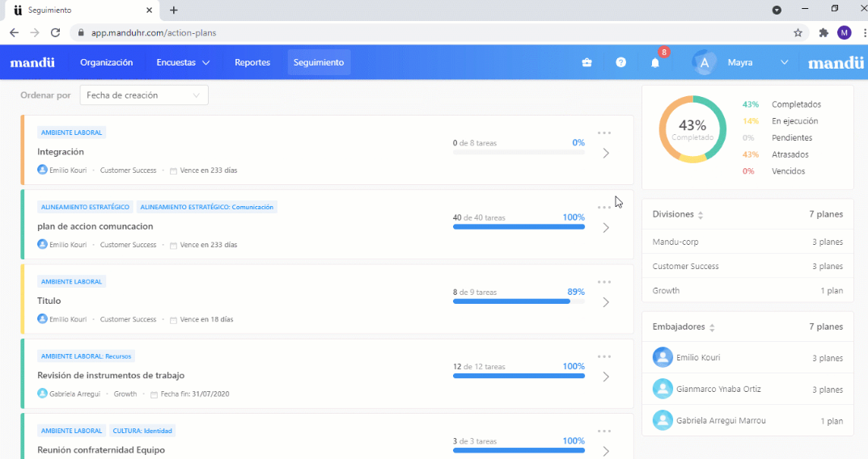Open Reportes menu
Screen dimensions: 868x459
coord(252,62)
